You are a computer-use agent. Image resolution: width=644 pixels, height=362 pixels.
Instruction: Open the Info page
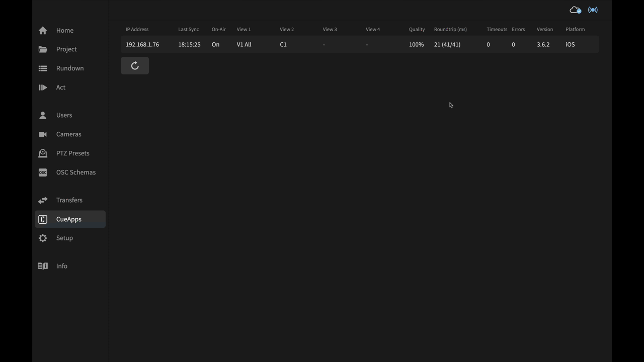pos(70,266)
